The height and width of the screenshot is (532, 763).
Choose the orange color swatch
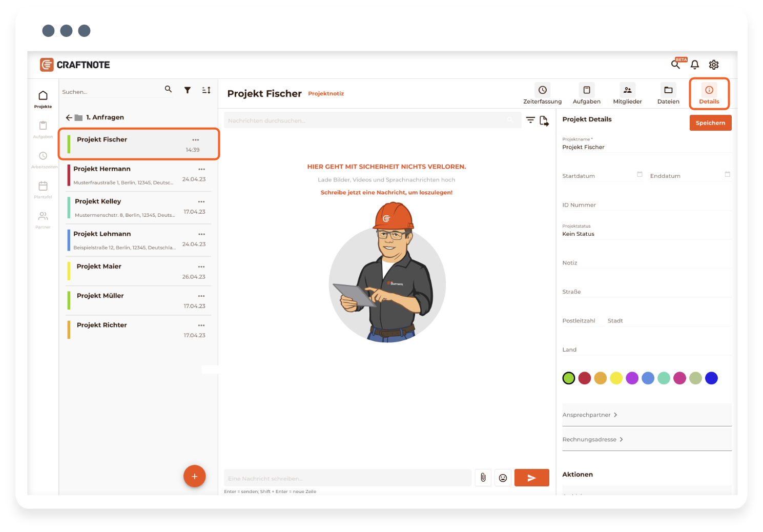coord(601,378)
